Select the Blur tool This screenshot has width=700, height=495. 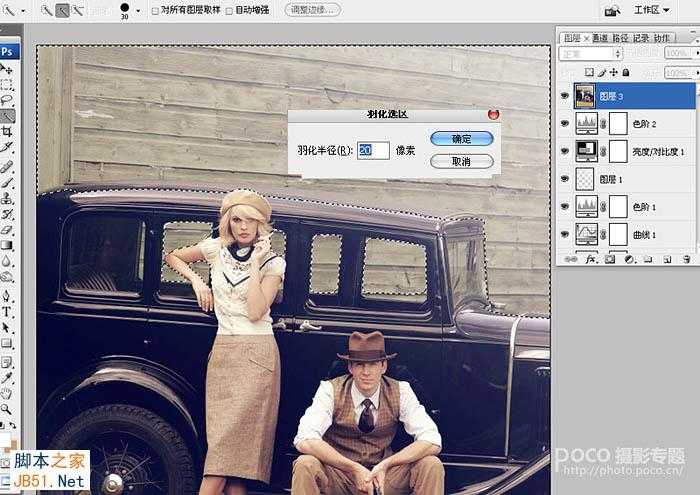point(7,261)
